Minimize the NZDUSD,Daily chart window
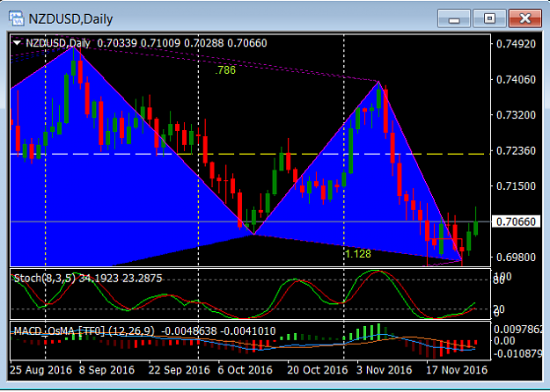 (454, 18)
